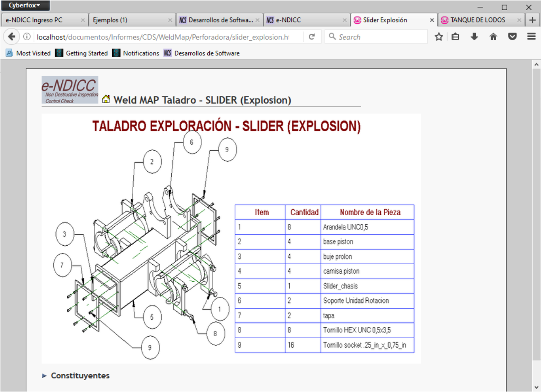This screenshot has width=541, height=392.
Task: Show bookmarks list icon
Action: (x=455, y=37)
